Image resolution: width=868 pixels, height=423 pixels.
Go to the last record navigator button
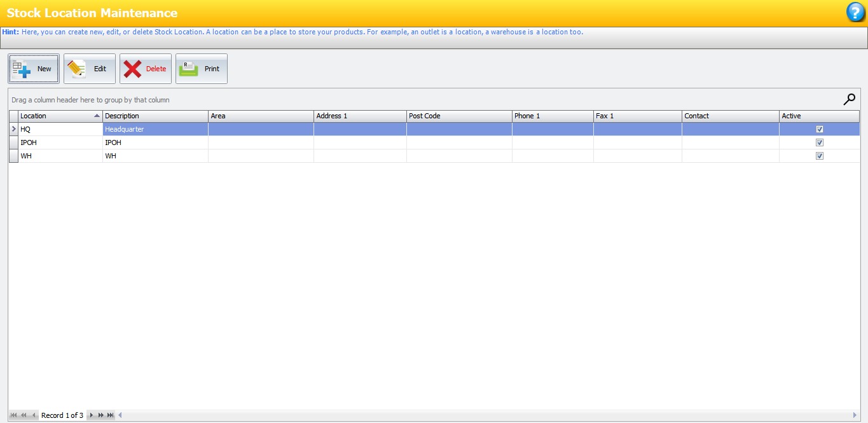tap(111, 415)
